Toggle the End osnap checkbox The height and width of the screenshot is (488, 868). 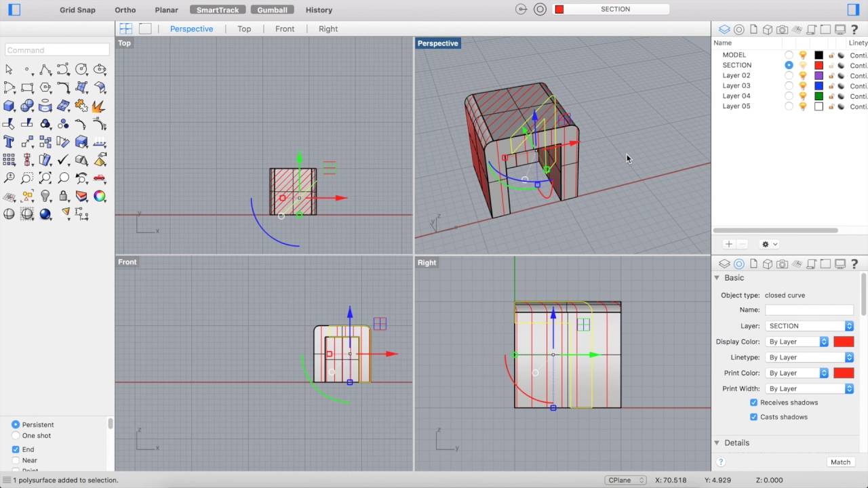pyautogui.click(x=16, y=449)
